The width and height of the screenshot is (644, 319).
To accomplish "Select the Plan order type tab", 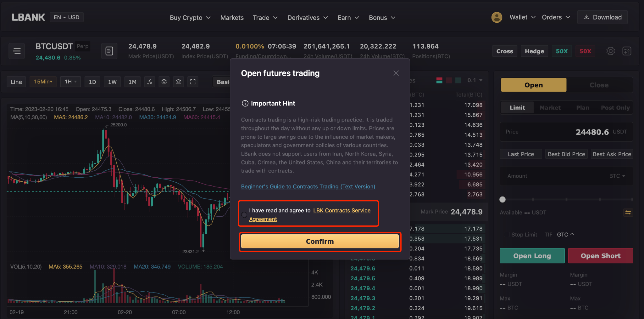I will [x=583, y=108].
